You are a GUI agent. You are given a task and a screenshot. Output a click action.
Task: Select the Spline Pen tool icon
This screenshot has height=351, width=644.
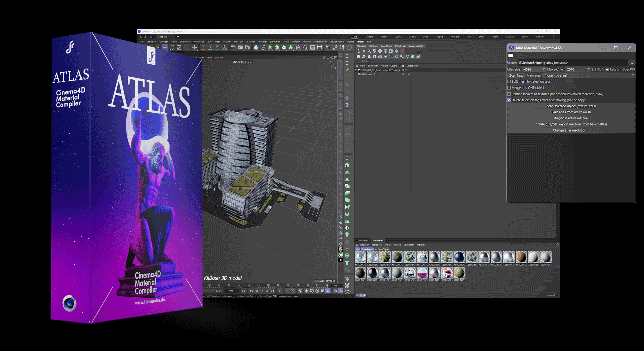coord(263,47)
